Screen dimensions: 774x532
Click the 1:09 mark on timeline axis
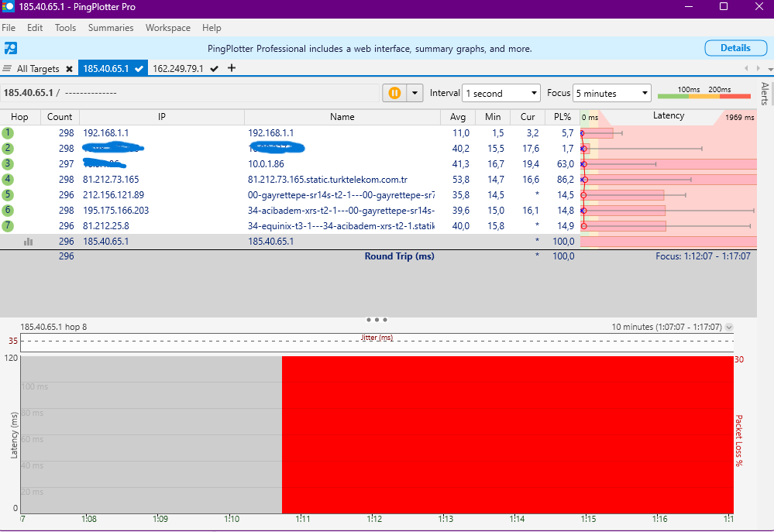[160, 519]
